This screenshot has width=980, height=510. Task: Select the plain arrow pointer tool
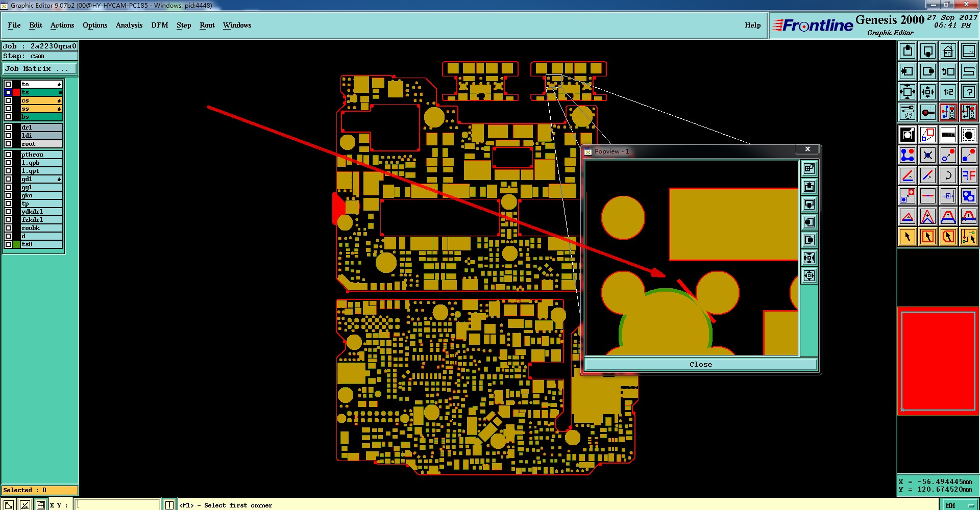[x=908, y=237]
